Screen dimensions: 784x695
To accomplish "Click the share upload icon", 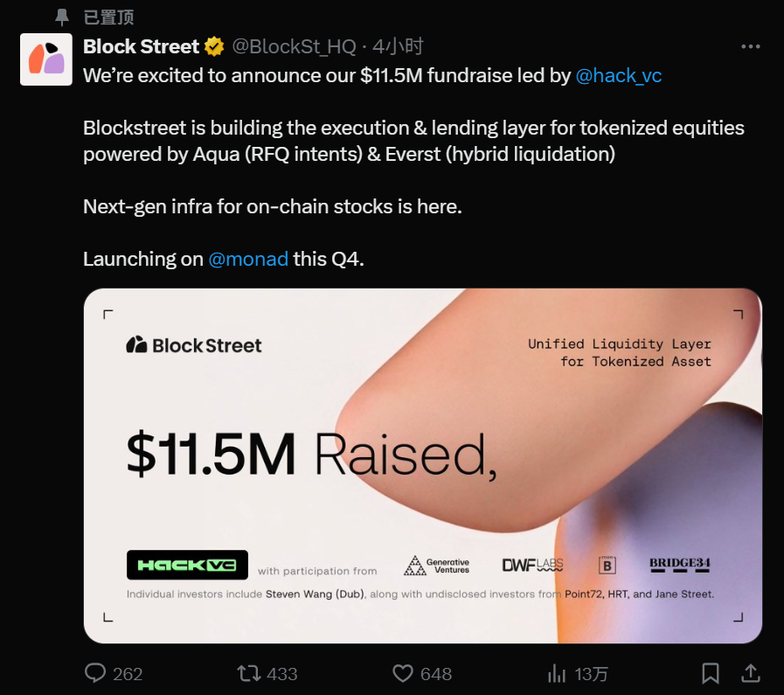I will pyautogui.click(x=750, y=673).
